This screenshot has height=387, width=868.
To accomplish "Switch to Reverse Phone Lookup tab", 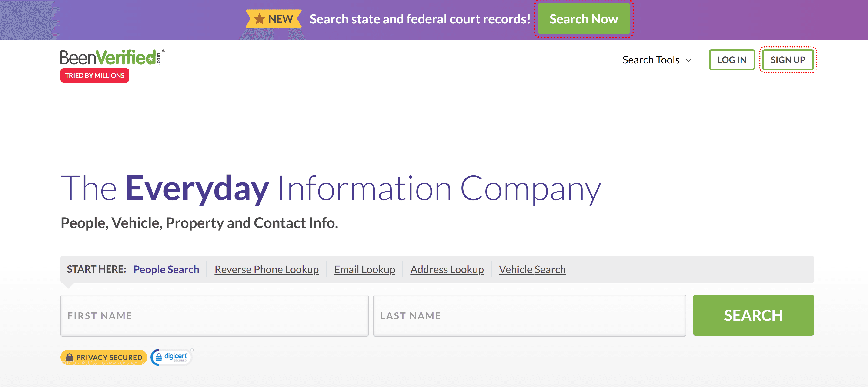I will [x=267, y=269].
